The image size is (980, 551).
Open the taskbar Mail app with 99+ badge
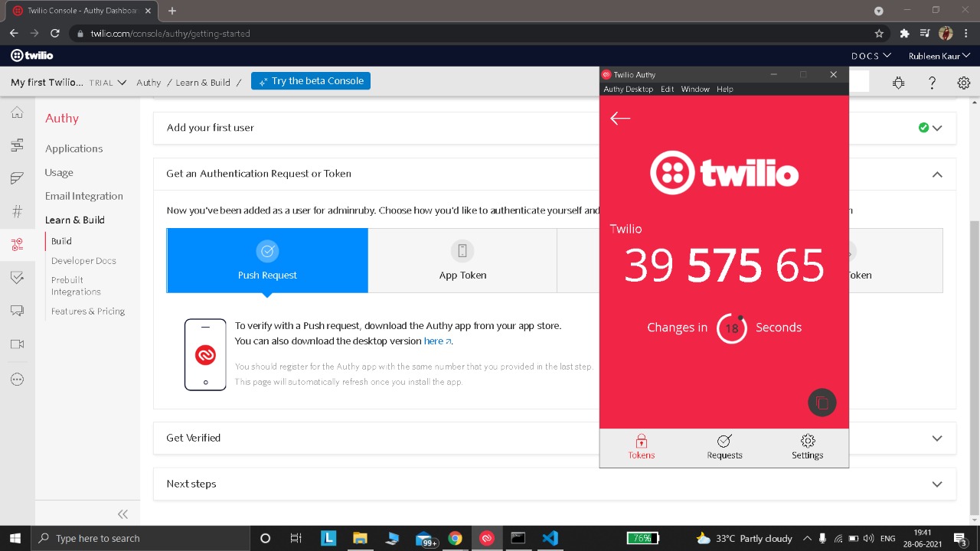click(x=425, y=538)
